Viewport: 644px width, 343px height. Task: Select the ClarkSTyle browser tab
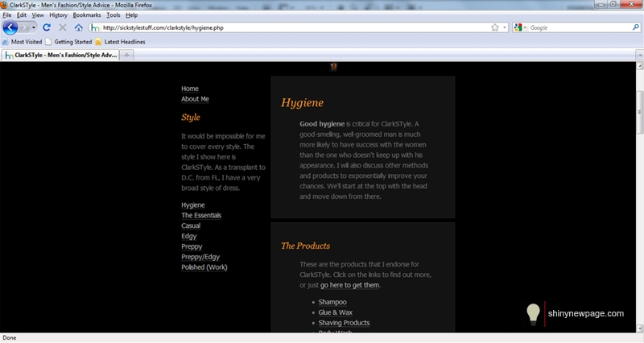(x=60, y=55)
